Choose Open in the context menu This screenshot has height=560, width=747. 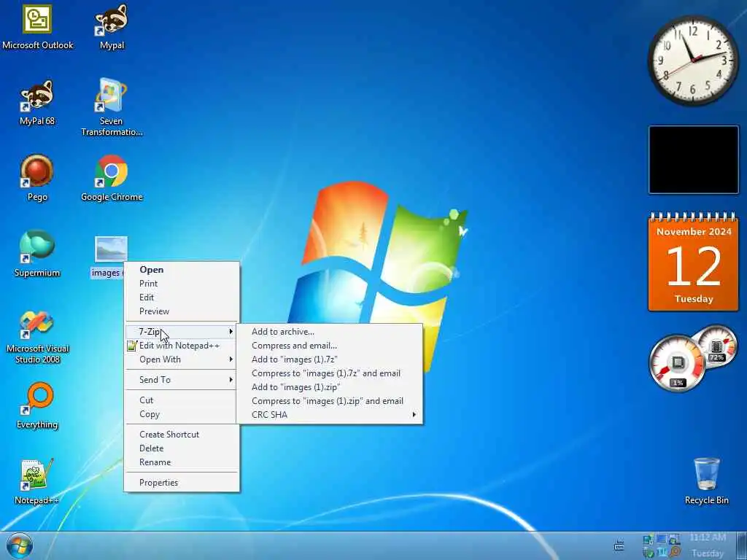182,270
